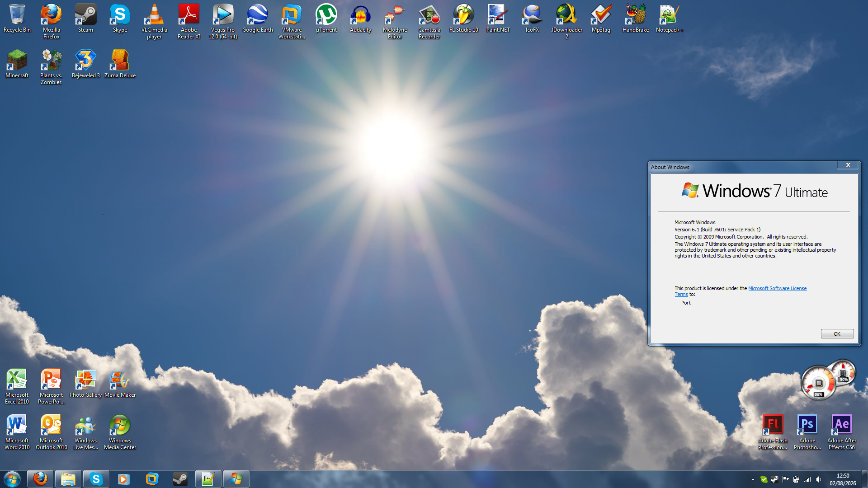Click the VLC media player desktop icon

154,22
